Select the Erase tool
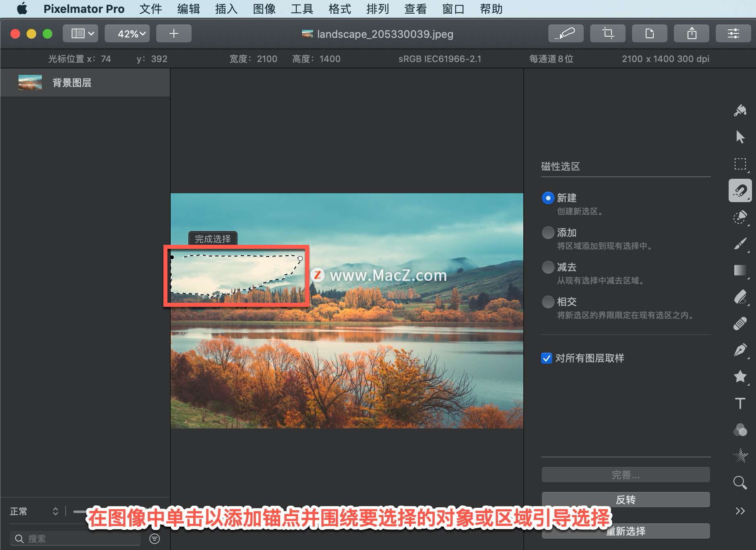Viewport: 756px width, 550px height. pyautogui.click(x=740, y=297)
